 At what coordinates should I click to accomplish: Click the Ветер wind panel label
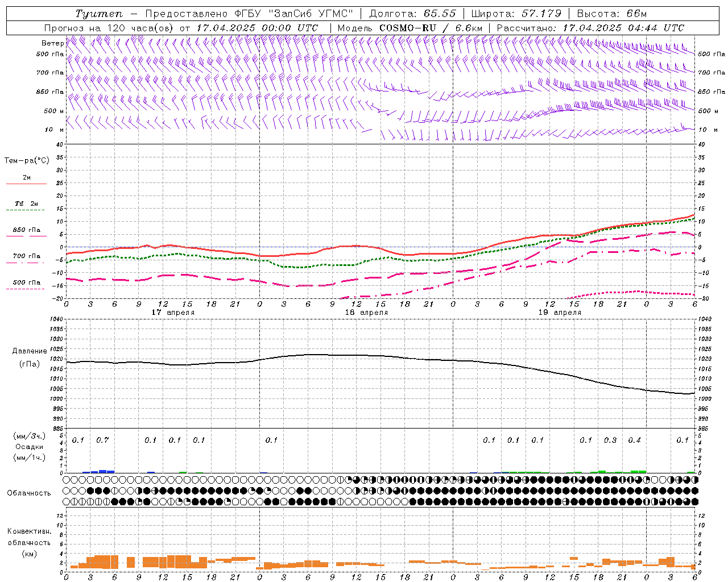[x=53, y=43]
